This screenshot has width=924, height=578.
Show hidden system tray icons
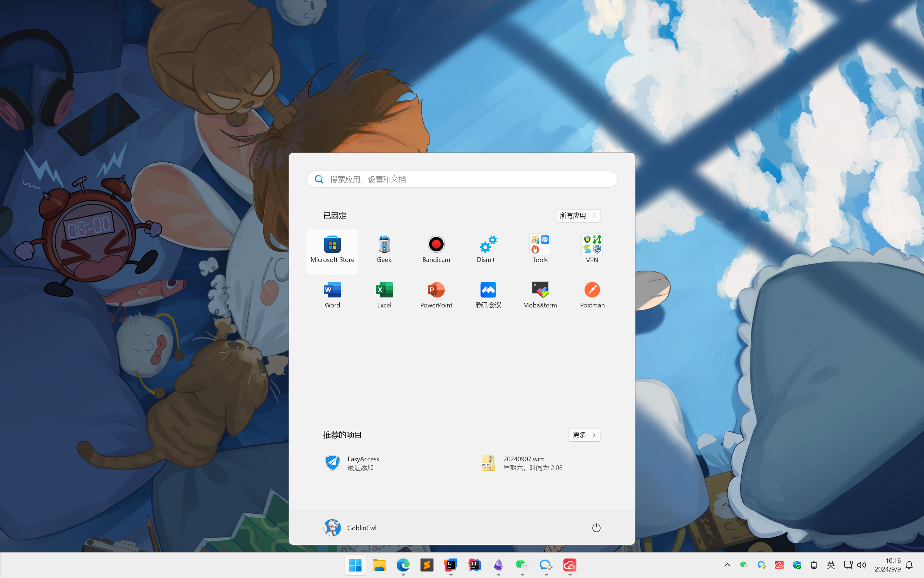tap(727, 565)
